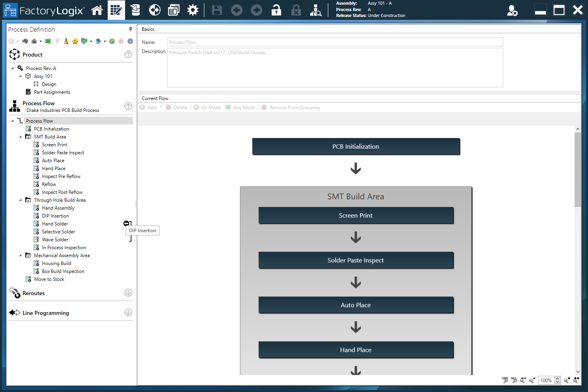Click the blue pause icon in Process Definition toolbar

pos(130,41)
